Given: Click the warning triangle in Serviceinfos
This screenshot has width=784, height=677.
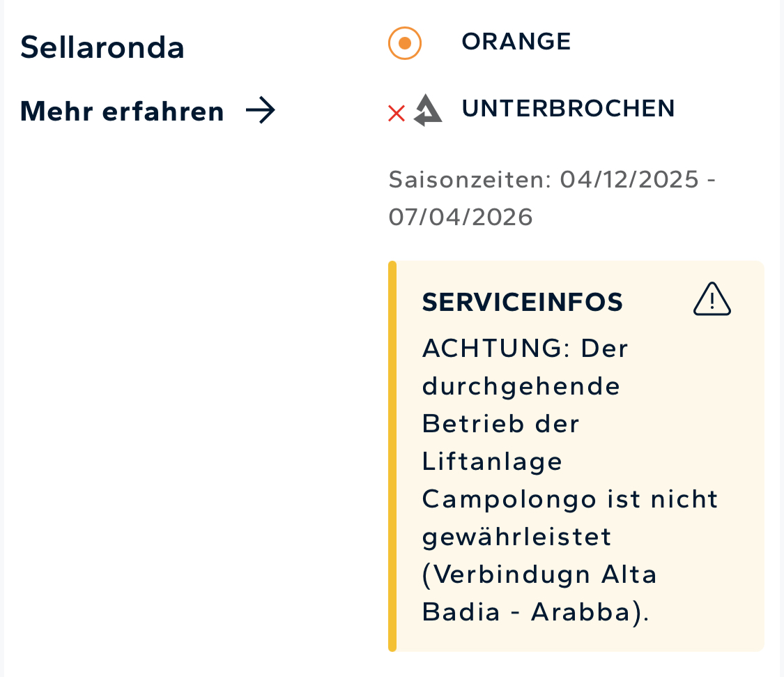Looking at the screenshot, I should pos(712,300).
